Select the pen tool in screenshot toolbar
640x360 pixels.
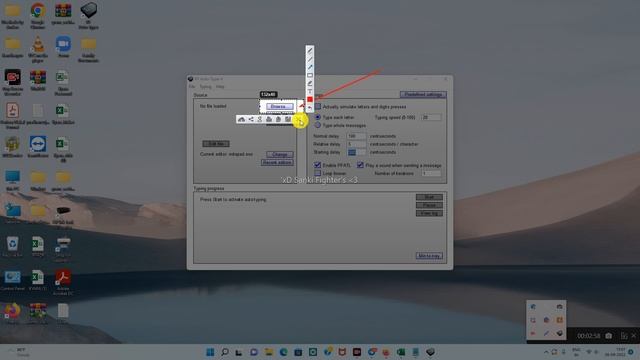point(310,51)
